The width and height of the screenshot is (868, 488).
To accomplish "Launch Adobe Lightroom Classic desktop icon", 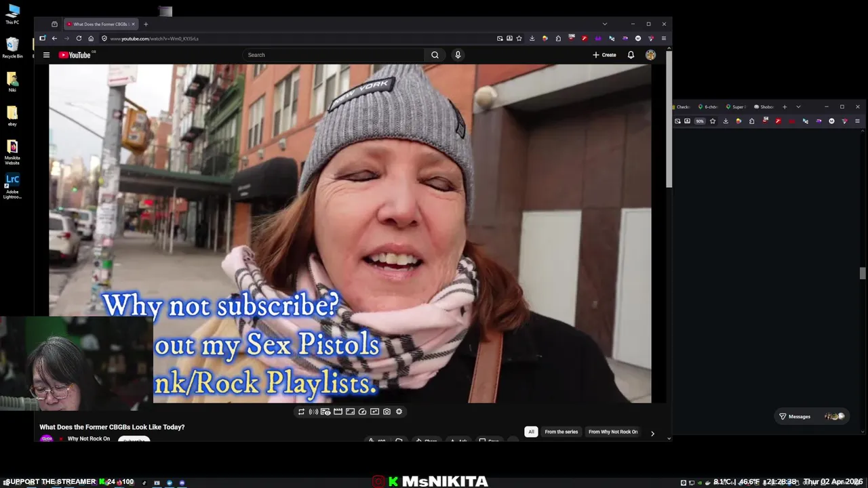I will pyautogui.click(x=12, y=186).
